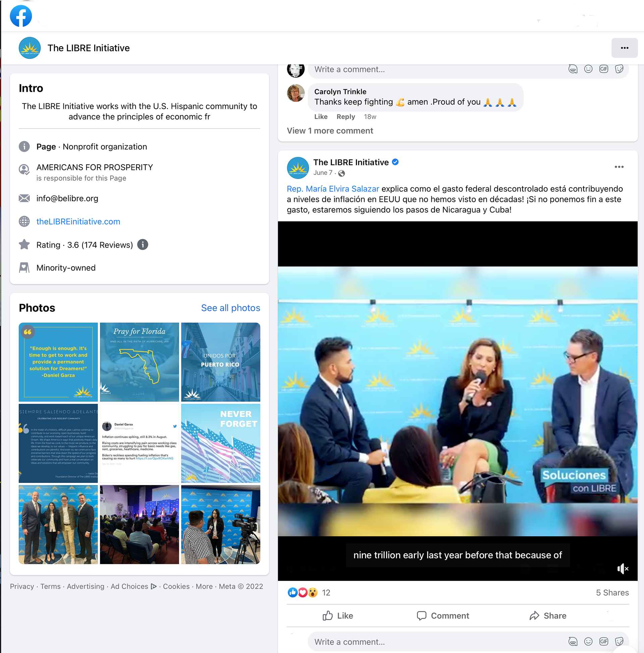Open sticker picker in bottom comment box
This screenshot has height=653, width=644.
pyautogui.click(x=619, y=642)
